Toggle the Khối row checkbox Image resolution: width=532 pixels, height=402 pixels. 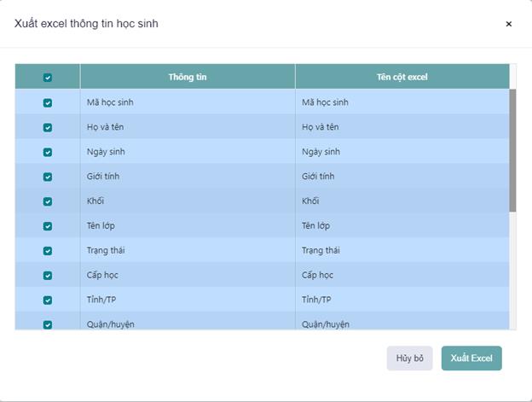click(48, 201)
